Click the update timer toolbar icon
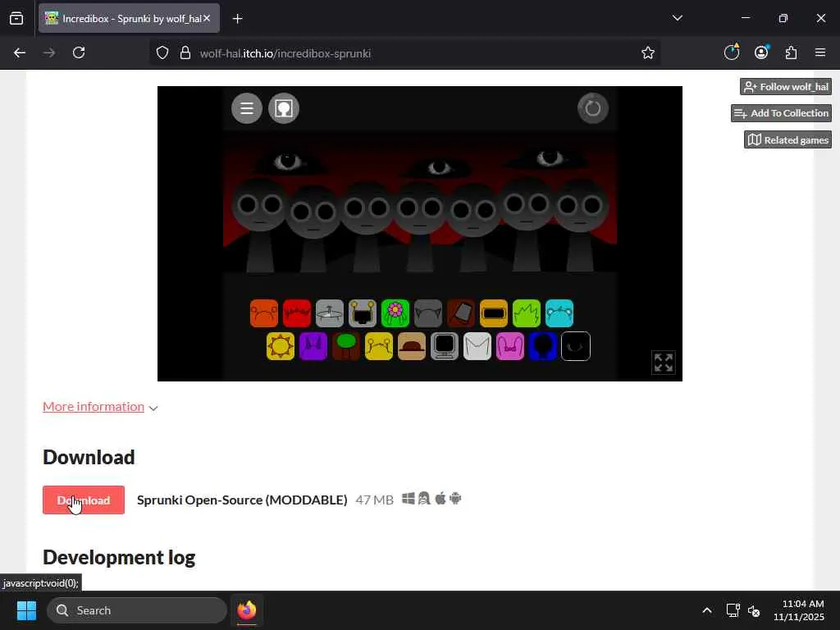This screenshot has height=630, width=840. (x=732, y=52)
